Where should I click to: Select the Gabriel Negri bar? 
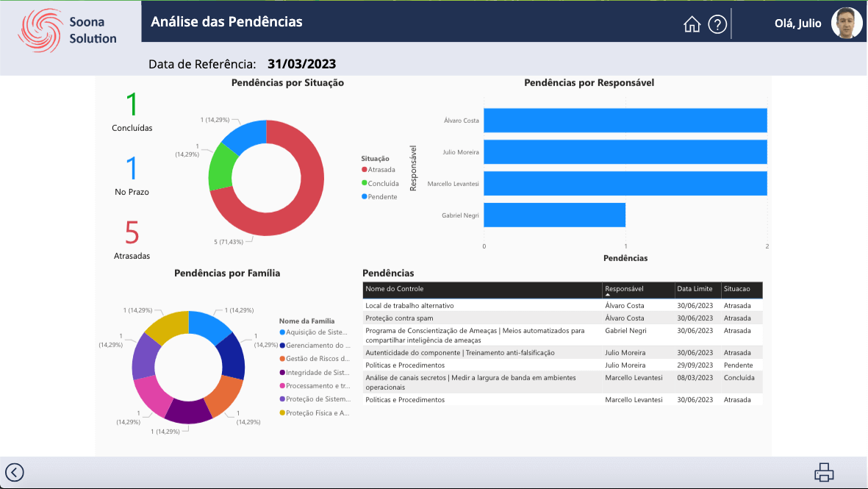(554, 215)
